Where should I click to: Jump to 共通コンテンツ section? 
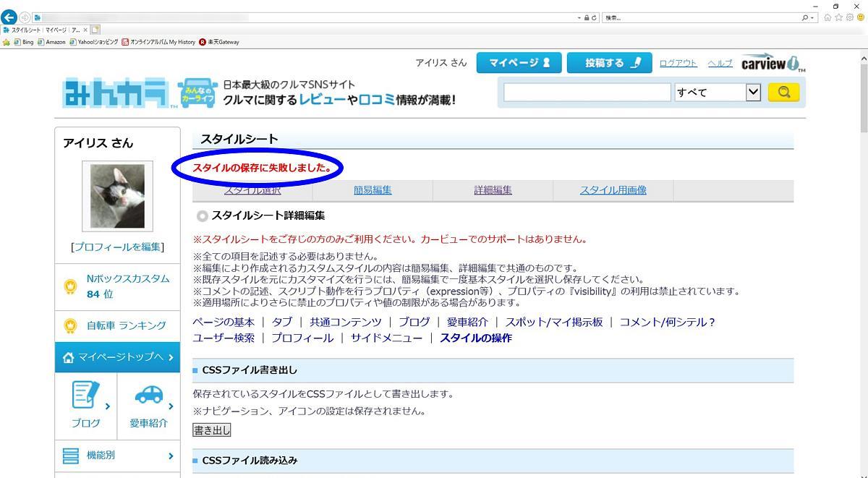345,323
